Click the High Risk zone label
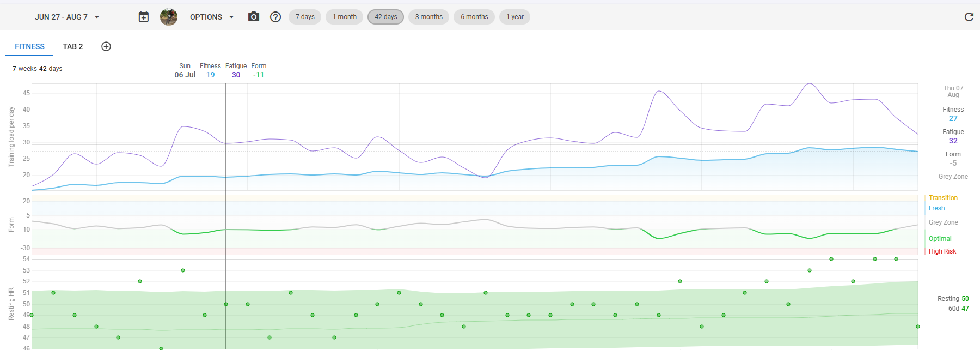 click(x=942, y=251)
